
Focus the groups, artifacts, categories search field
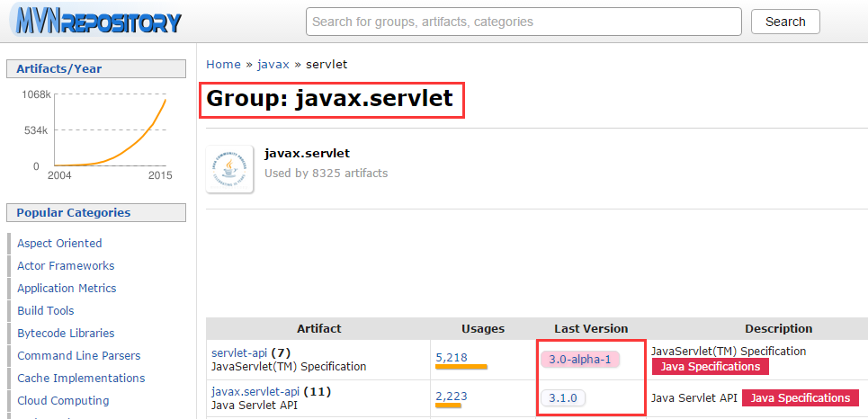coord(523,22)
